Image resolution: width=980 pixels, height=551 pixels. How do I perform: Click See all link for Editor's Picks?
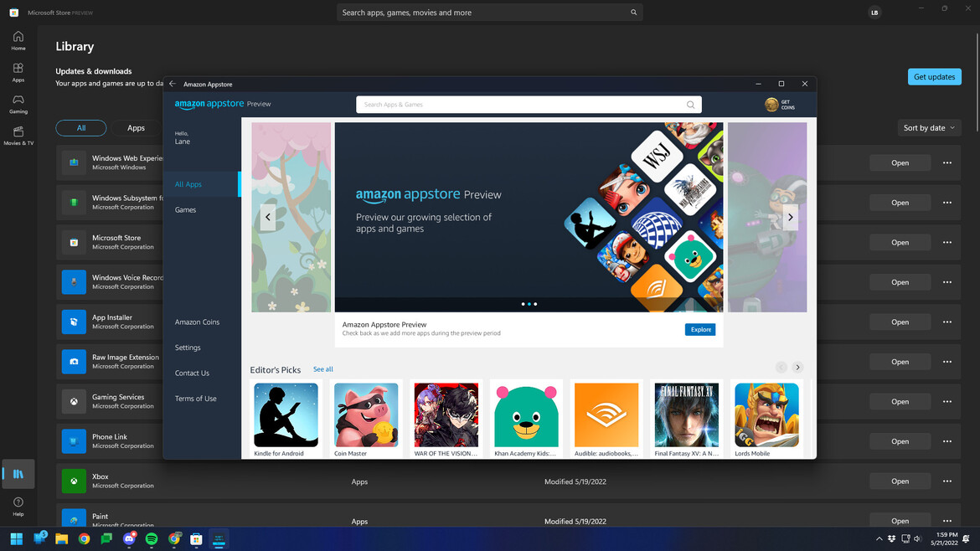(x=323, y=369)
